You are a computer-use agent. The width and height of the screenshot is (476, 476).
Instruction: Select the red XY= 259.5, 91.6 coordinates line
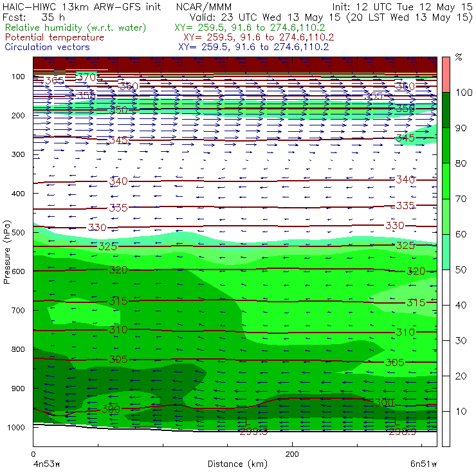(x=259, y=37)
